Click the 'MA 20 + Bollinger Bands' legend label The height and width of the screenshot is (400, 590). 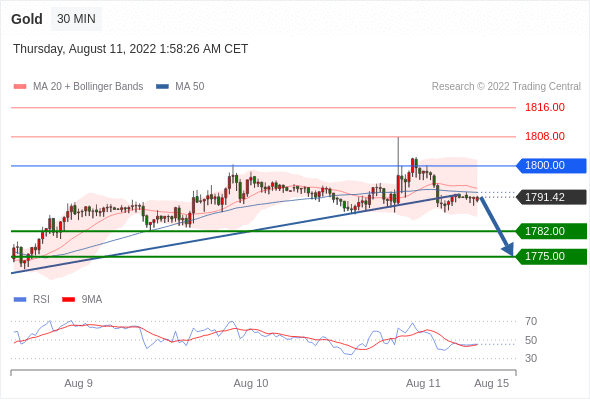88,87
